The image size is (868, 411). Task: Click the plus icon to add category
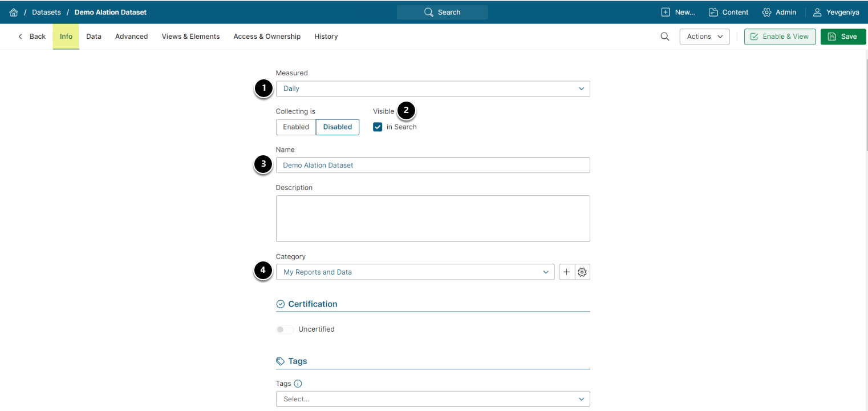coord(566,272)
